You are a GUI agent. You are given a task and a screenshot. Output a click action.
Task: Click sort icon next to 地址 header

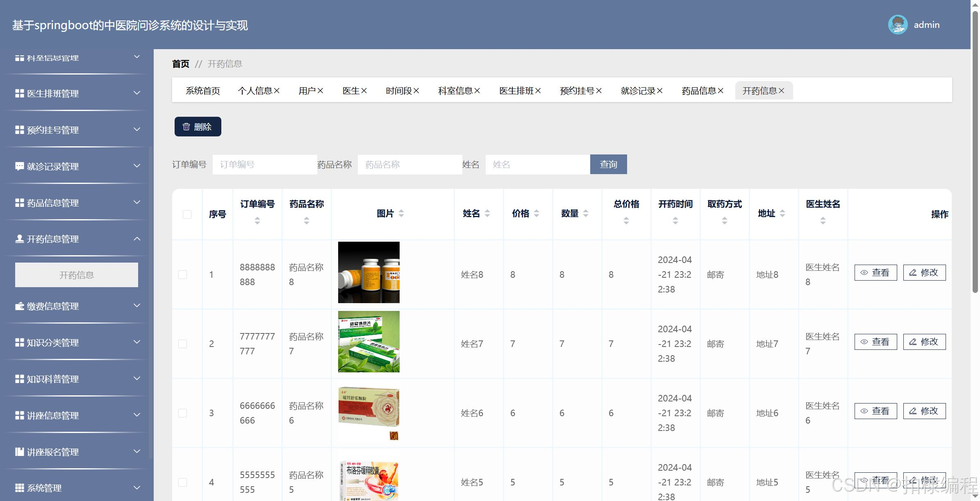(782, 213)
